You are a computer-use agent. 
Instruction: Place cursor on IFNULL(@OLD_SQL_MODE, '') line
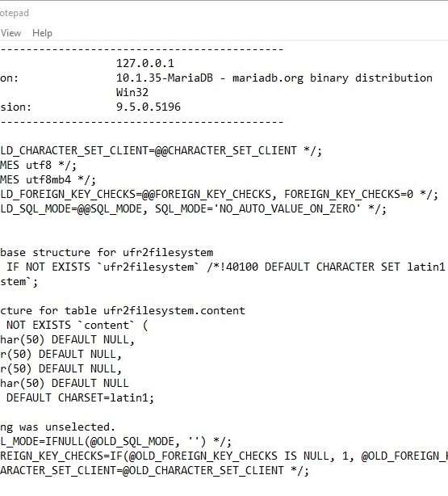pyautogui.click(x=115, y=442)
